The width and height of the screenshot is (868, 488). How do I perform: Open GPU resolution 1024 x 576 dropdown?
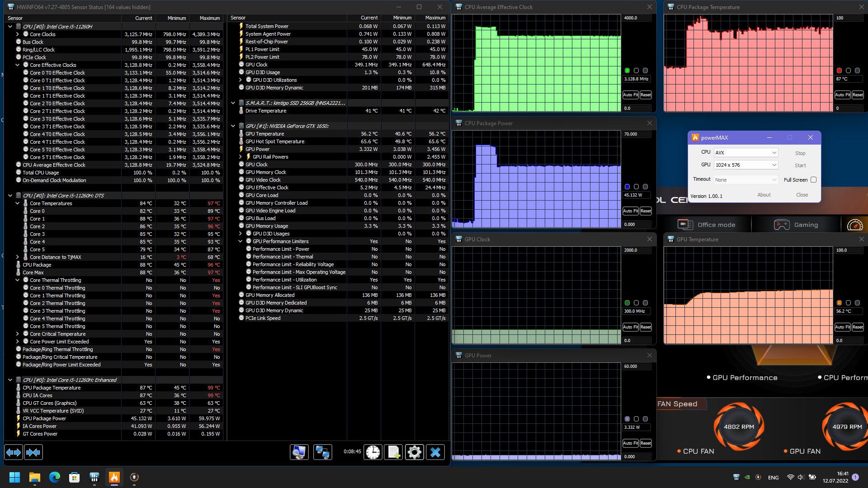tap(745, 165)
